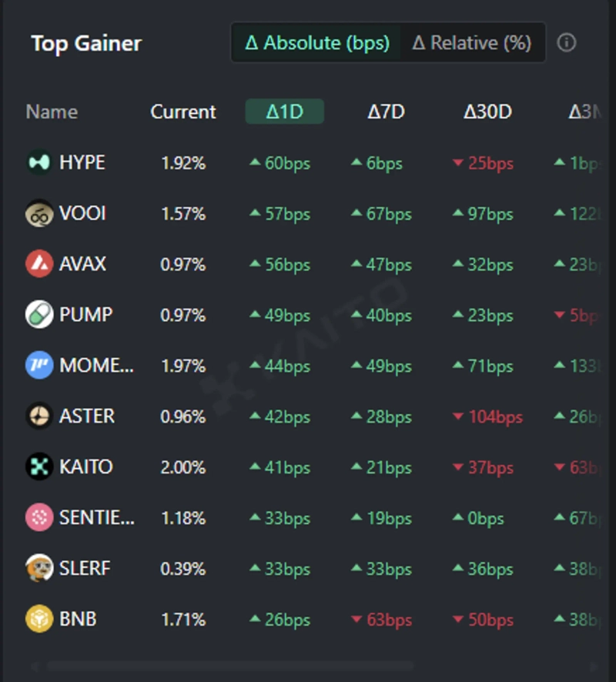Open the SENTIE... token row name
Viewport: 616px width, 682px height.
coord(96,518)
